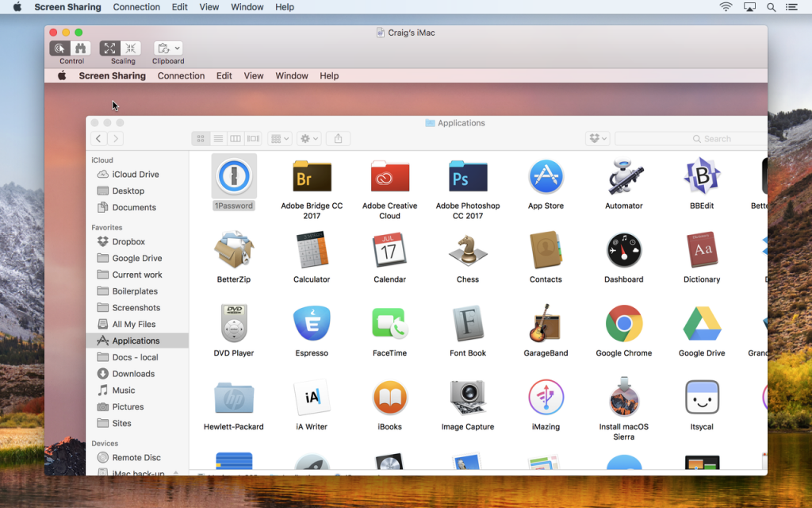The width and height of the screenshot is (812, 508).
Task: Open the View menu in the top menu bar
Action: click(209, 7)
